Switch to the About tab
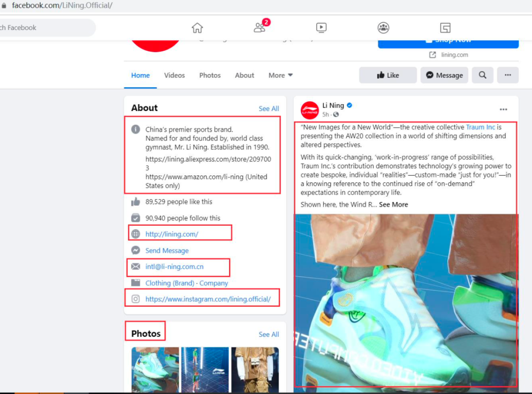The width and height of the screenshot is (532, 394). click(245, 75)
